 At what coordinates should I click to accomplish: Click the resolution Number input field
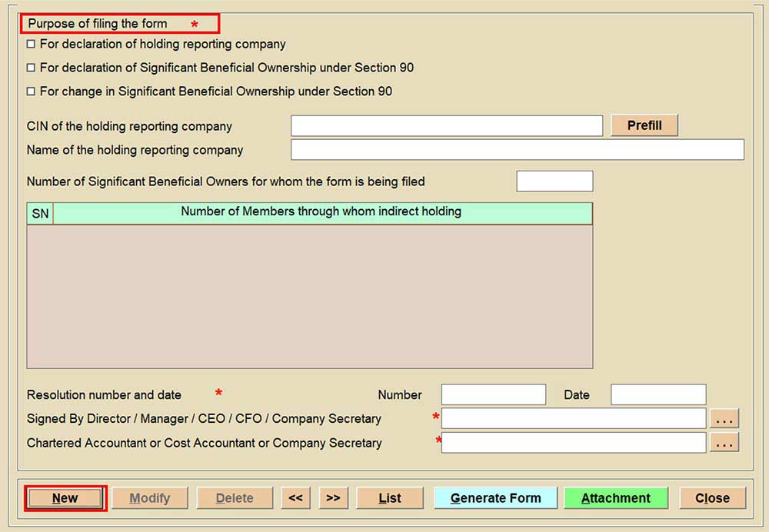pos(493,394)
